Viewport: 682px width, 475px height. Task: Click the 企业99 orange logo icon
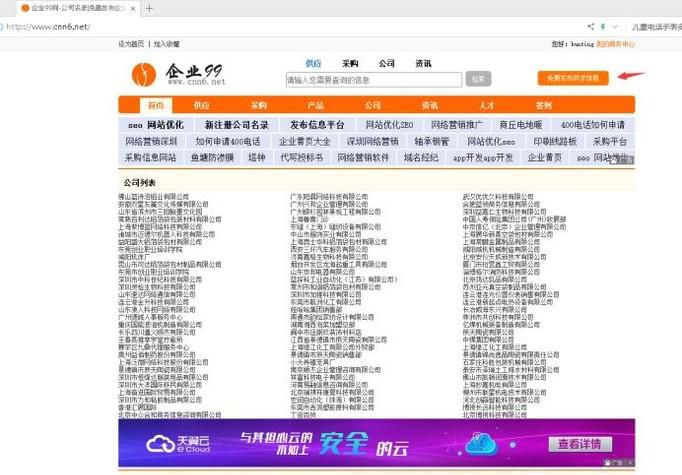point(144,74)
